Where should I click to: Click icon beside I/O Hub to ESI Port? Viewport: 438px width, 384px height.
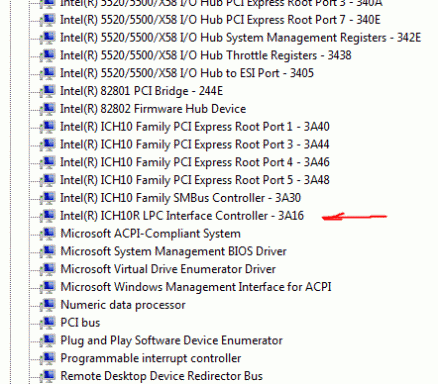click(48, 73)
